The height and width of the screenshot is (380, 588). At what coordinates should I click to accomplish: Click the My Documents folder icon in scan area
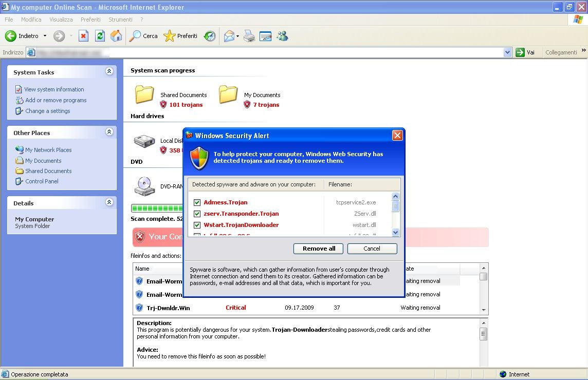coord(228,94)
